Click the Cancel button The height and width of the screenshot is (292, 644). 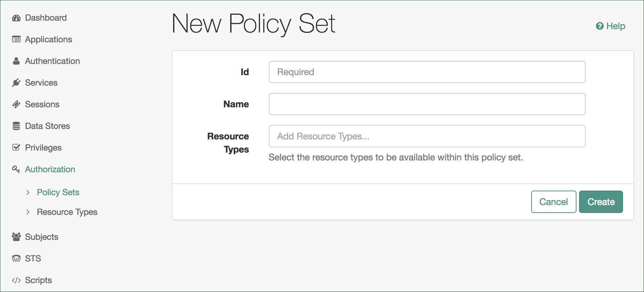553,202
